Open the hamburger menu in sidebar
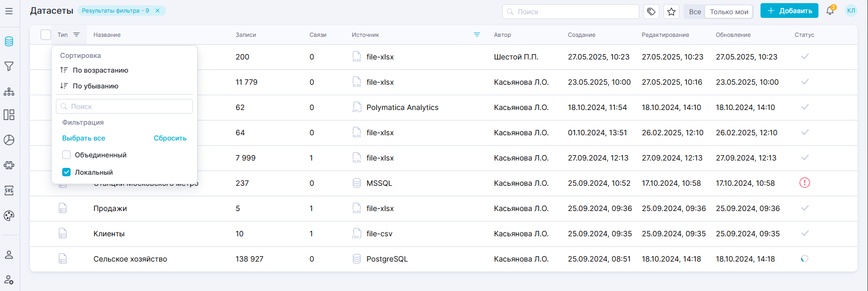868x291 pixels. coord(9,11)
